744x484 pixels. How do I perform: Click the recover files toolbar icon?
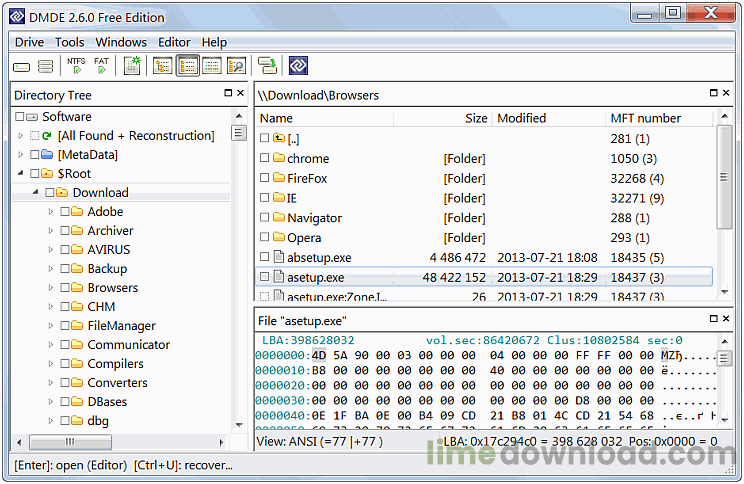coord(267,66)
